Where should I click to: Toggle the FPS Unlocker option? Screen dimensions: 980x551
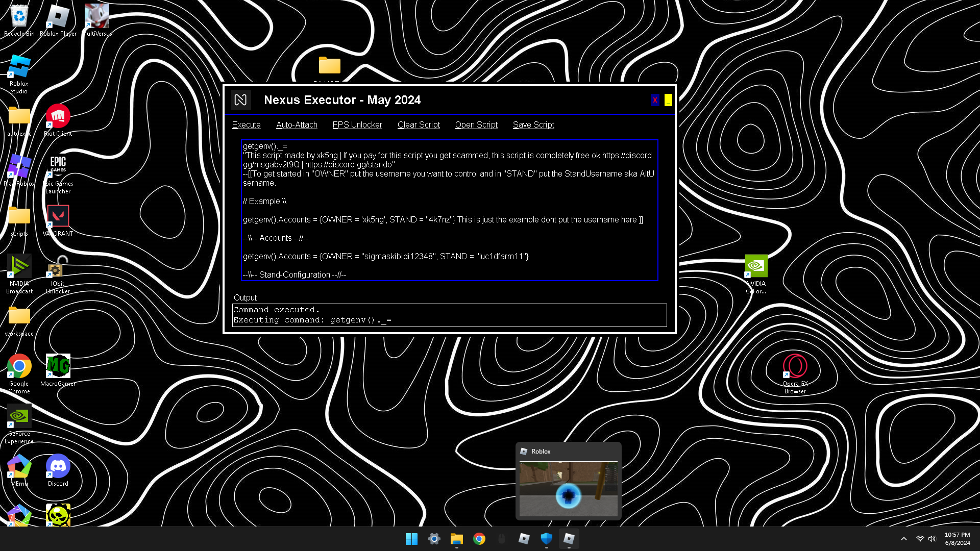(357, 125)
